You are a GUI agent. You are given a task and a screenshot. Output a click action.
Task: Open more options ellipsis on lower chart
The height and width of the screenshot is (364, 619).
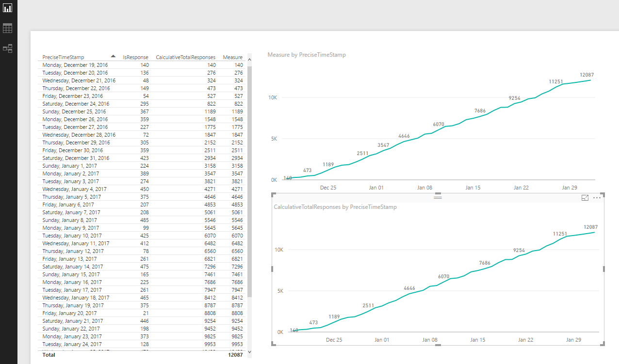coord(597,198)
